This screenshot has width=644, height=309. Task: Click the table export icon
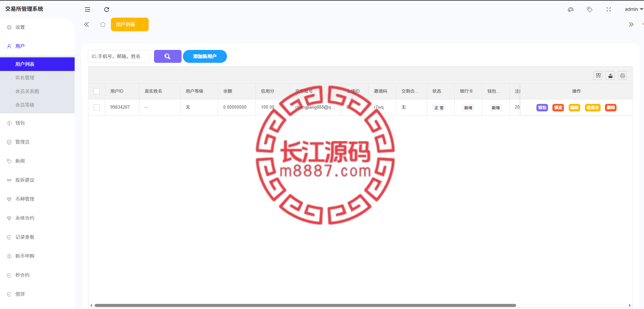tap(610, 75)
